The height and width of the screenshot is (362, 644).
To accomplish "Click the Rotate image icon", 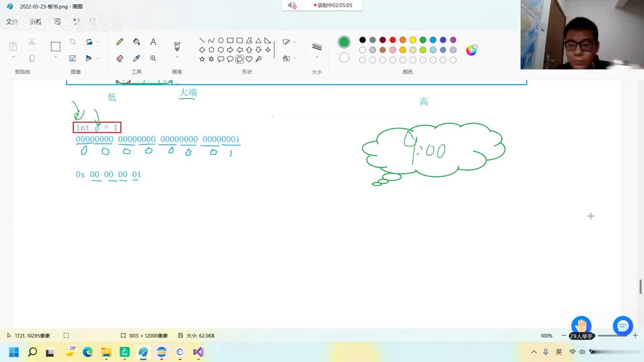I will [89, 42].
